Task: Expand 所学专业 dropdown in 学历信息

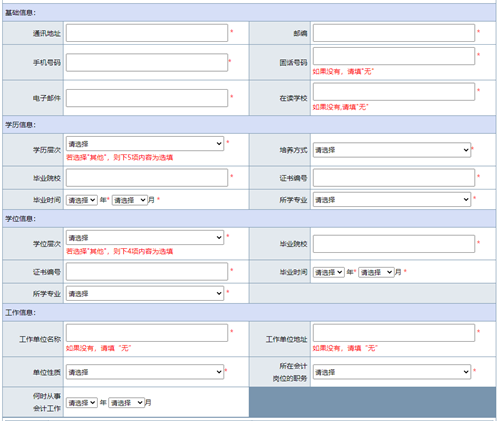Action: [x=392, y=200]
